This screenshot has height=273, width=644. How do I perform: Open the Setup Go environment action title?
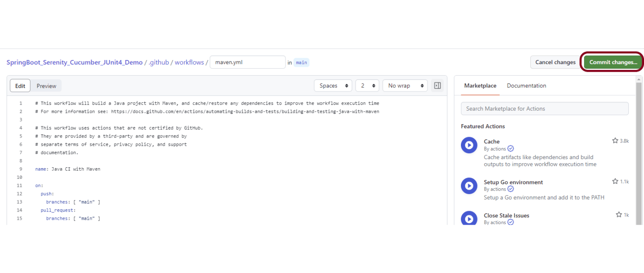pos(513,182)
